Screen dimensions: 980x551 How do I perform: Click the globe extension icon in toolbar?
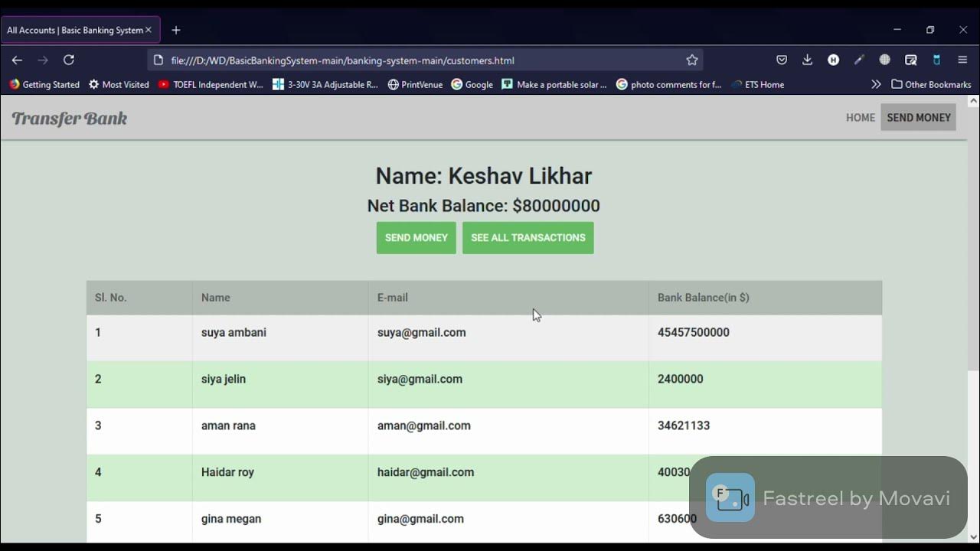(x=885, y=60)
